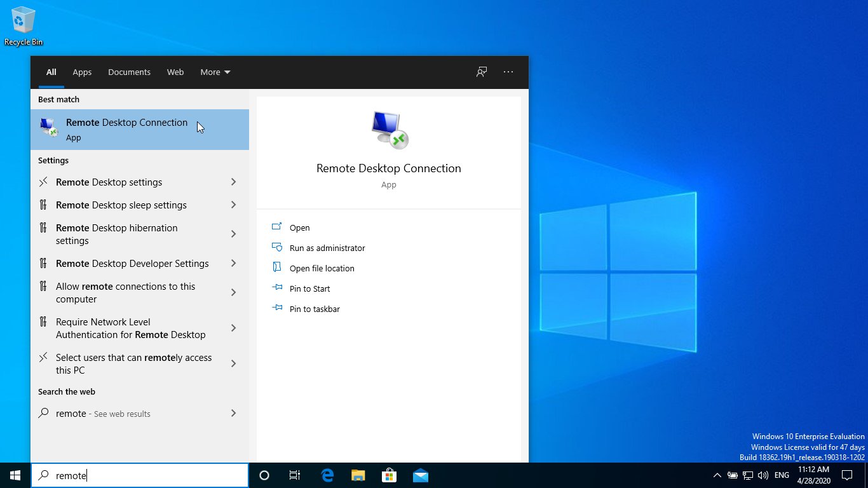Open clock showing 11:12 AM
This screenshot has width=868, height=488.
[x=813, y=475]
